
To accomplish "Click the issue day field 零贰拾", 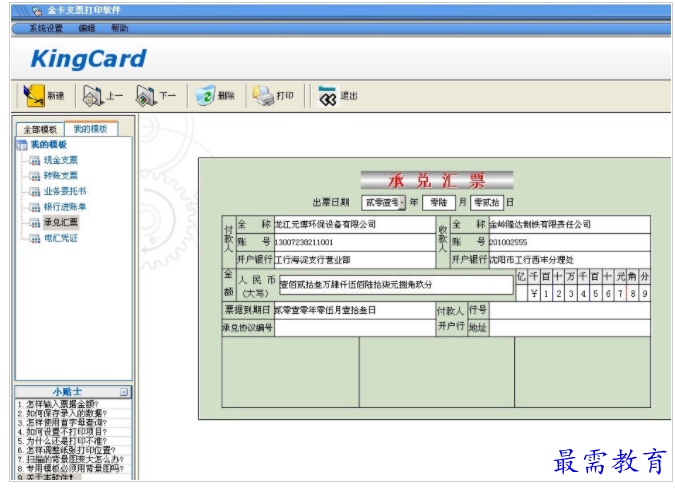I will pyautogui.click(x=486, y=202).
